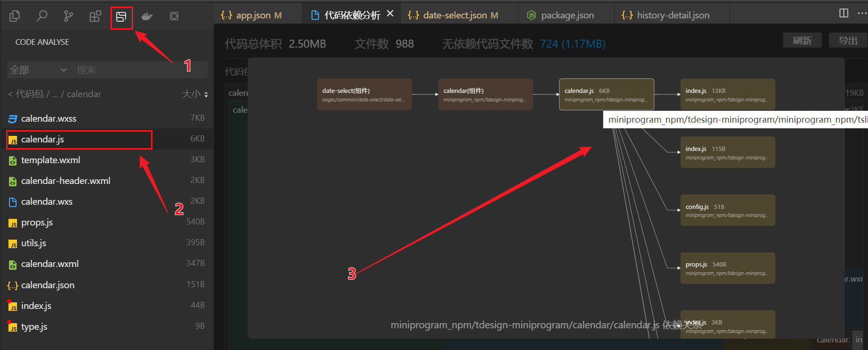Select calendar.wxss in the file list

click(x=49, y=118)
